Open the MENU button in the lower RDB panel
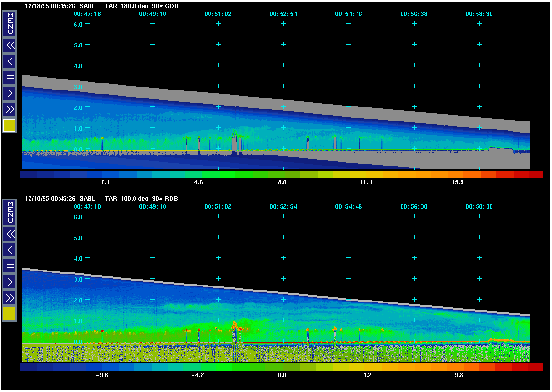Viewport: 552px width, 392px height. coord(10,212)
